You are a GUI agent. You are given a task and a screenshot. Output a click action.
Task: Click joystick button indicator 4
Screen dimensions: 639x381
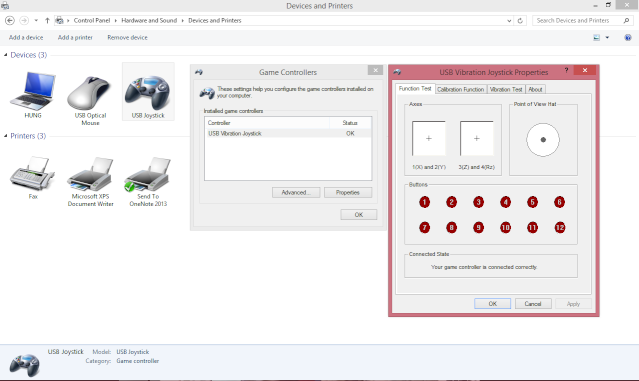point(505,202)
